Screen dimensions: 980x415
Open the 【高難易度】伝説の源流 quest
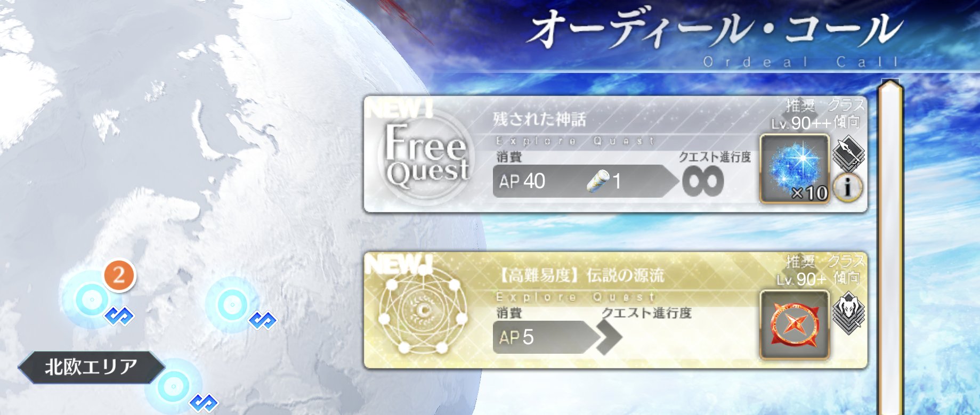tap(615, 311)
